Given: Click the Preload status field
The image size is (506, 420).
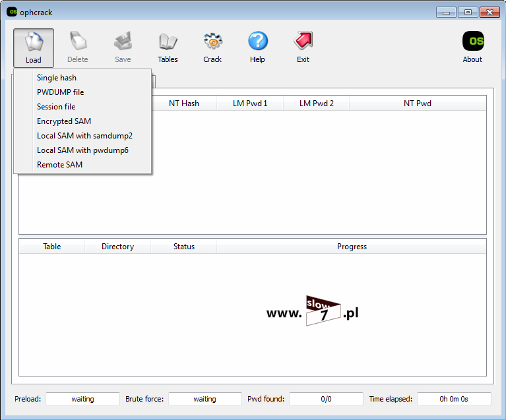Looking at the screenshot, I should click(x=82, y=399).
